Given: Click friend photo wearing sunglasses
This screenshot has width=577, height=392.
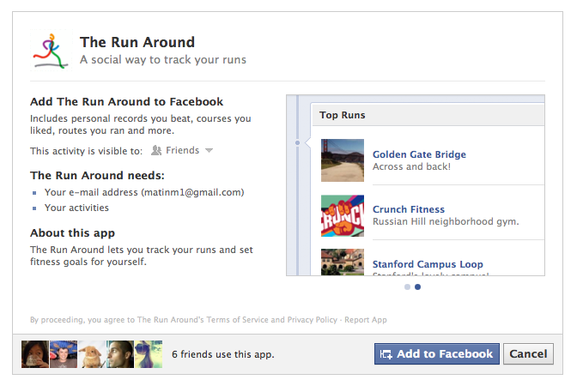Looking at the screenshot, I should (x=149, y=354).
